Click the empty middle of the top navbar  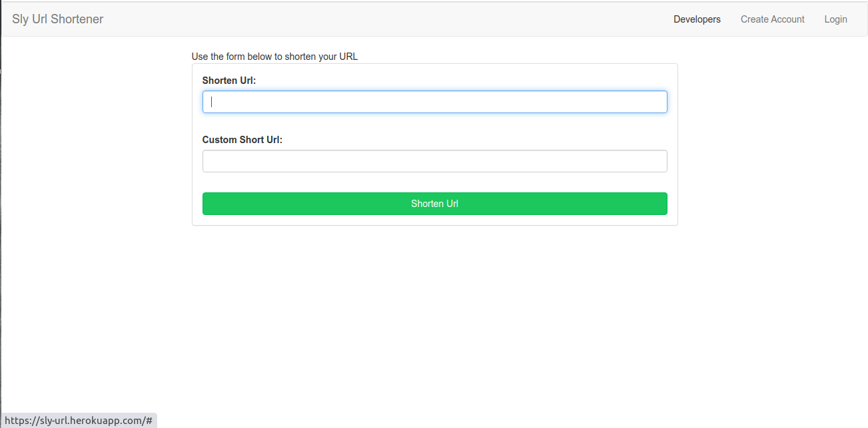386,19
